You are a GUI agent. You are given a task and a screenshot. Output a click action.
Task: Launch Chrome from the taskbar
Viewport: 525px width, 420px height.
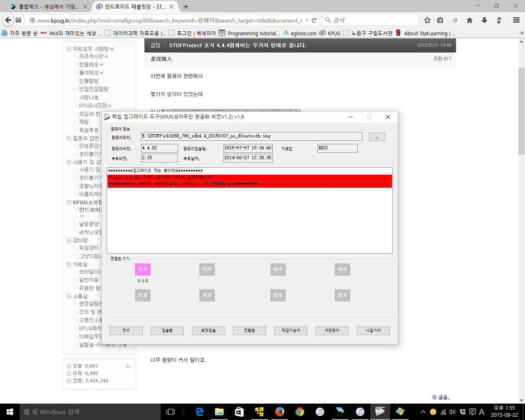[300, 412]
